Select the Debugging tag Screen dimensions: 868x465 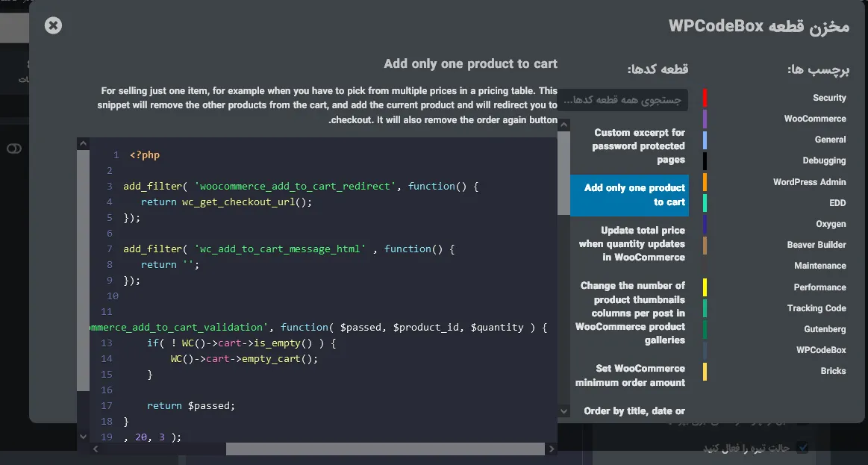pyautogui.click(x=824, y=161)
